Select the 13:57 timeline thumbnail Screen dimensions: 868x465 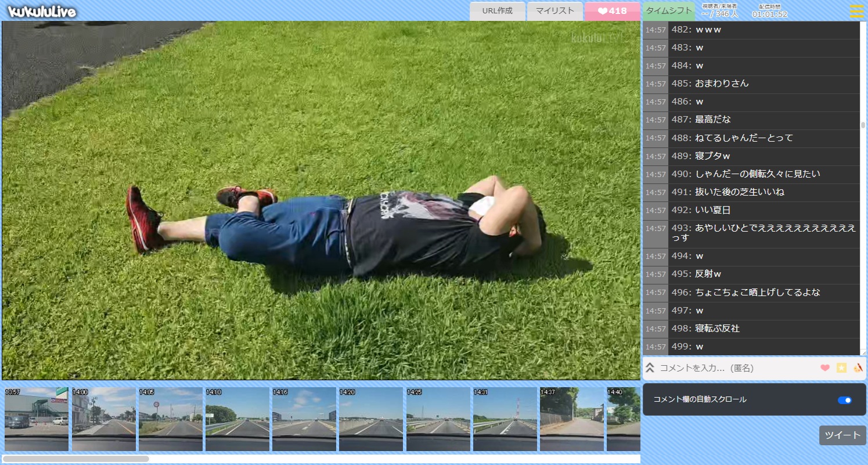[36, 419]
